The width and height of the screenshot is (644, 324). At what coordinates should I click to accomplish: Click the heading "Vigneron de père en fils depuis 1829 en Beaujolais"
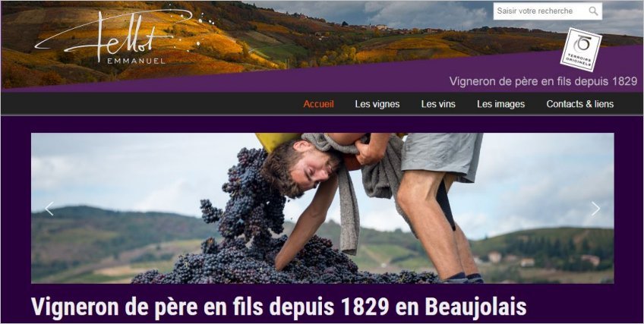tap(279, 307)
